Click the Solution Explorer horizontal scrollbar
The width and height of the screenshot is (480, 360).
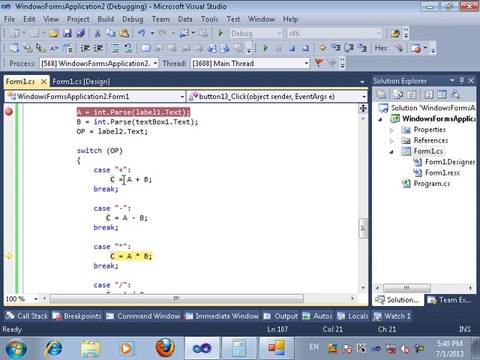[407, 288]
